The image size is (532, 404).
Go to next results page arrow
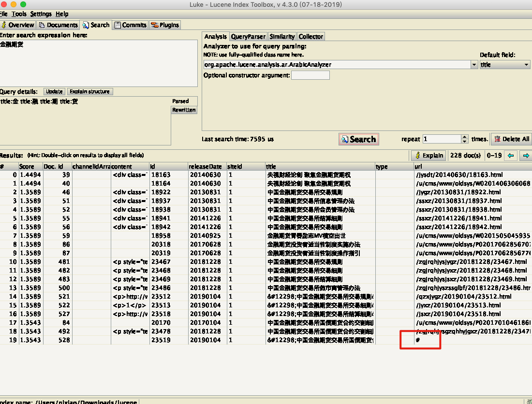click(526, 155)
